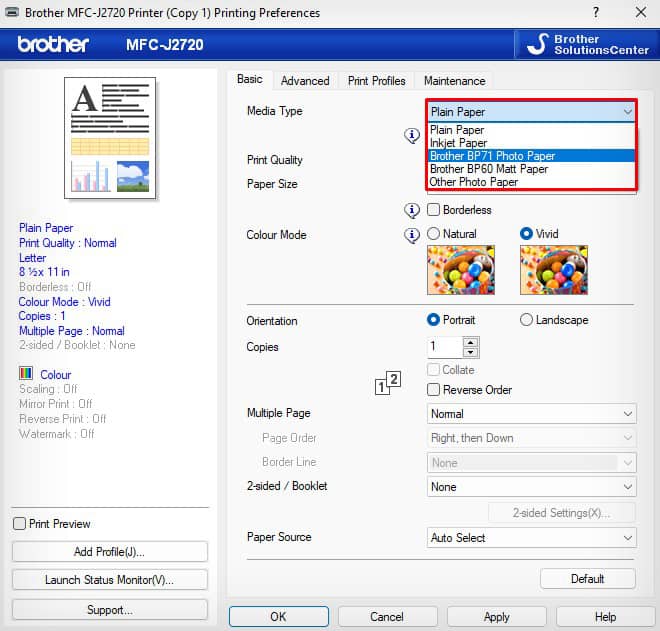This screenshot has width=660, height=631.
Task: Open the Paper Source dropdown
Action: point(531,538)
